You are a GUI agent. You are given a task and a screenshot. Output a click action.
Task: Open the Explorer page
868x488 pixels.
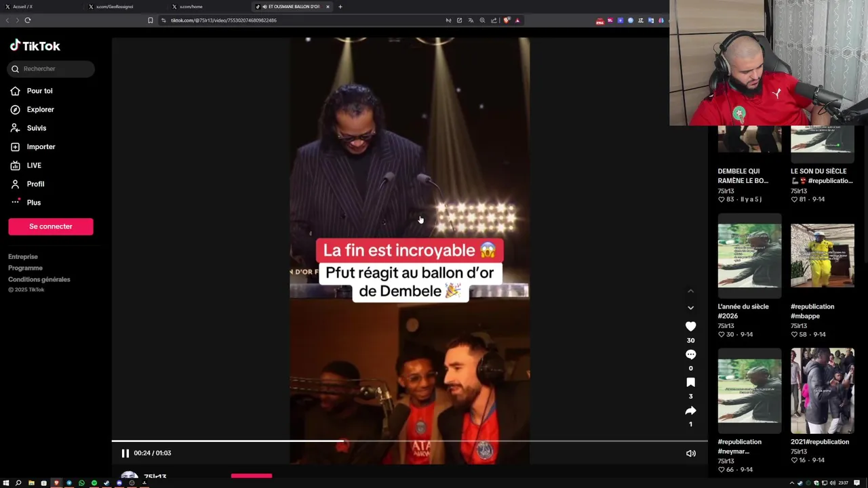pos(32,109)
